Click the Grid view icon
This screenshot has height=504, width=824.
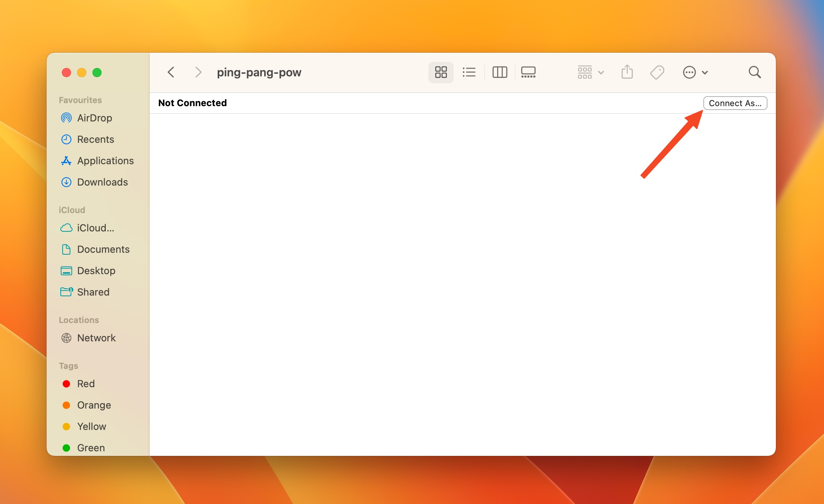441,72
